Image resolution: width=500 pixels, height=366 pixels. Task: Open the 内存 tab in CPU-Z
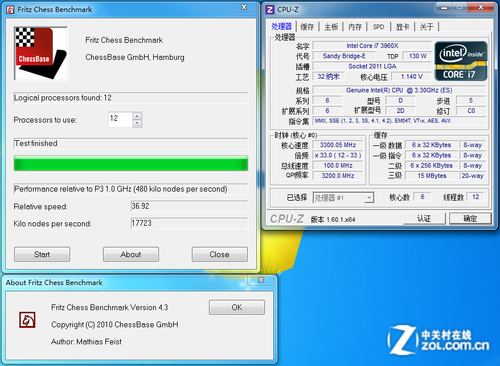click(x=355, y=27)
